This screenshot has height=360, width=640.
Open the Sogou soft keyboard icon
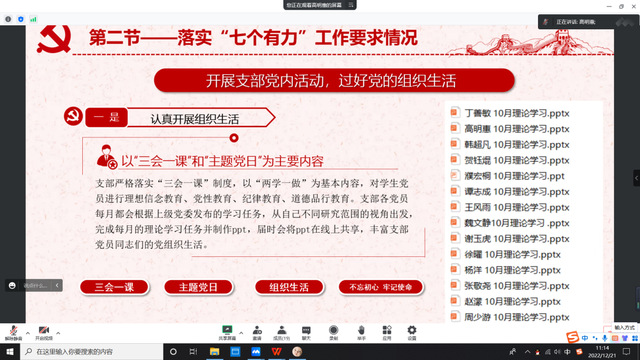point(615,338)
